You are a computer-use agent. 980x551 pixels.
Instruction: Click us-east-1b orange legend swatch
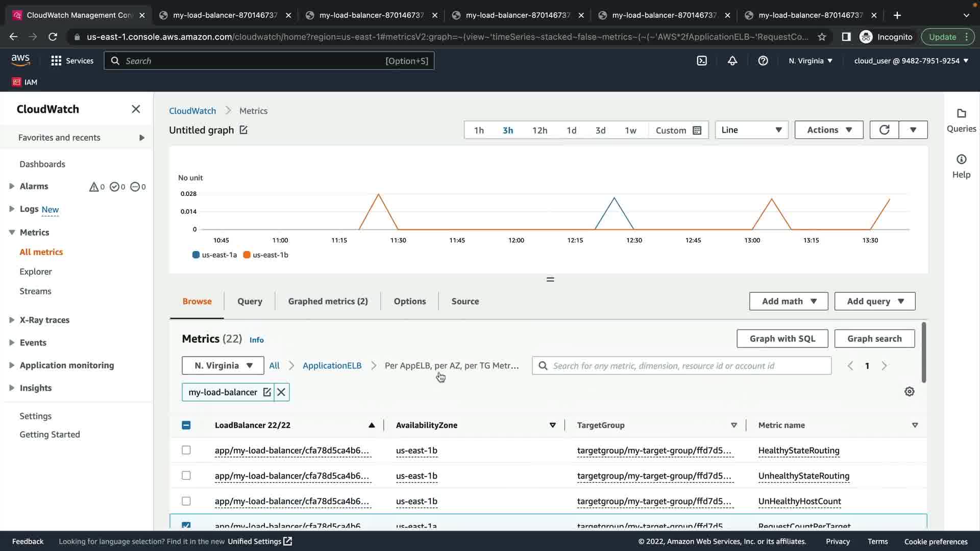click(x=247, y=255)
